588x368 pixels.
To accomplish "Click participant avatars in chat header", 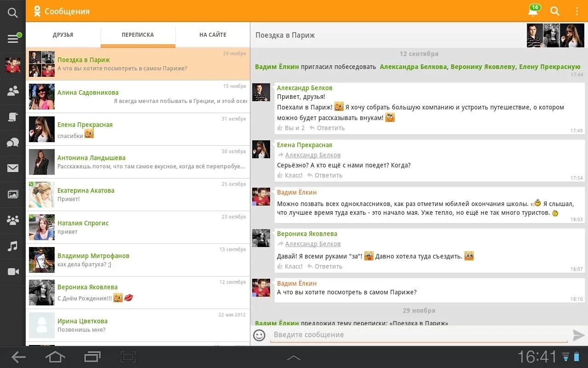I will (555, 35).
